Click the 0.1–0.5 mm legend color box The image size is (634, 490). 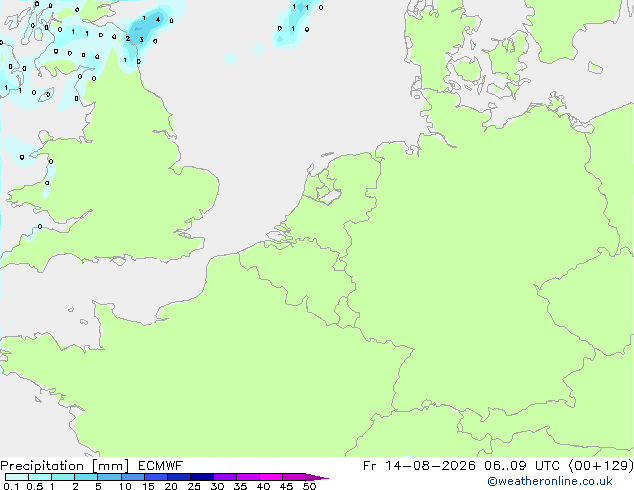pyautogui.click(x=17, y=477)
